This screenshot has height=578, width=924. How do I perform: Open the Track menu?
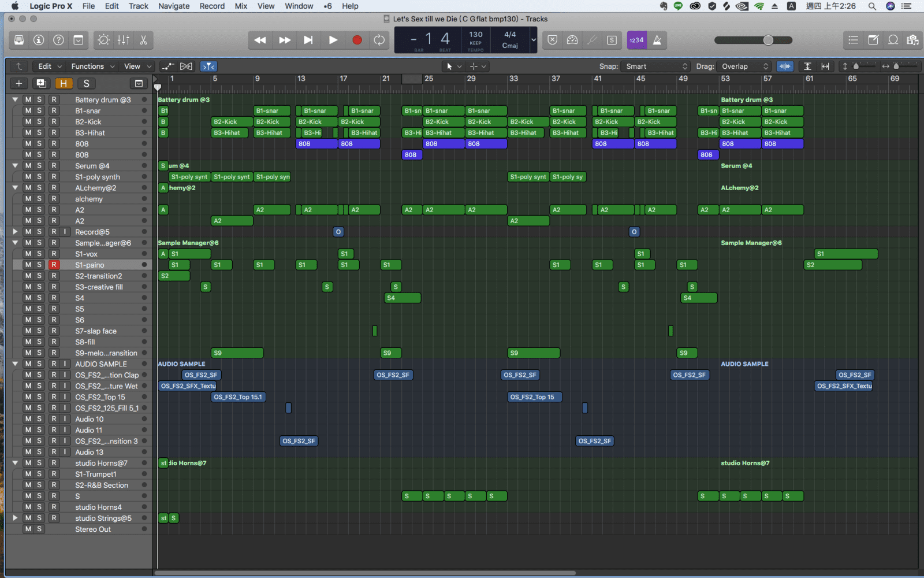pyautogui.click(x=138, y=6)
